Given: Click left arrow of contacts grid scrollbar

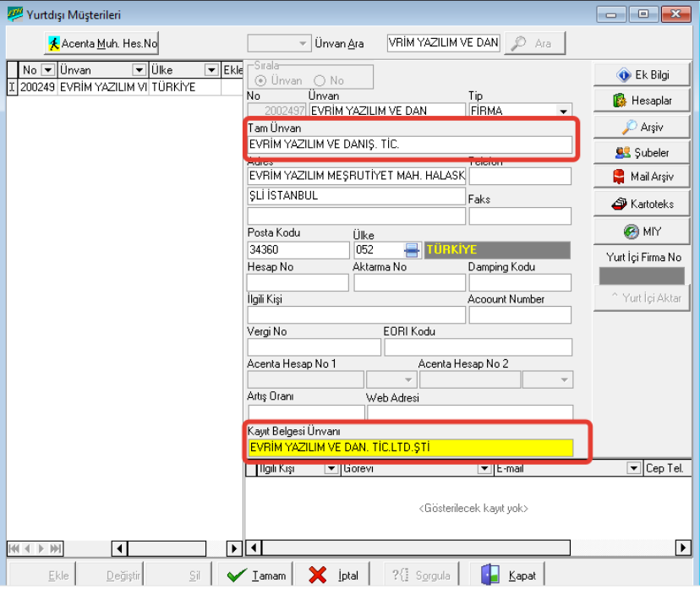Looking at the screenshot, I should click(x=254, y=548).
